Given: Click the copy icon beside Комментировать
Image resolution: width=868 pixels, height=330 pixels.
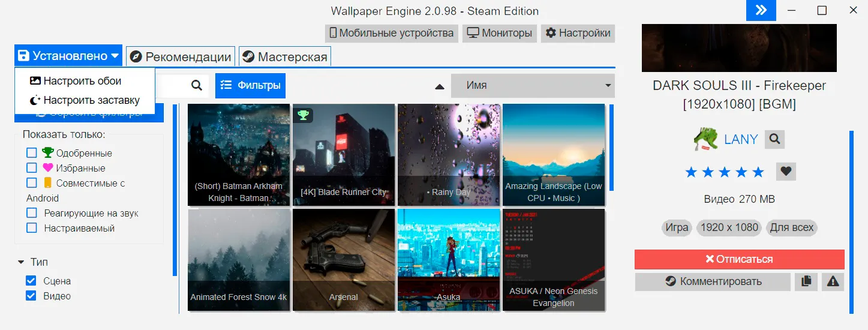Looking at the screenshot, I should [806, 281].
